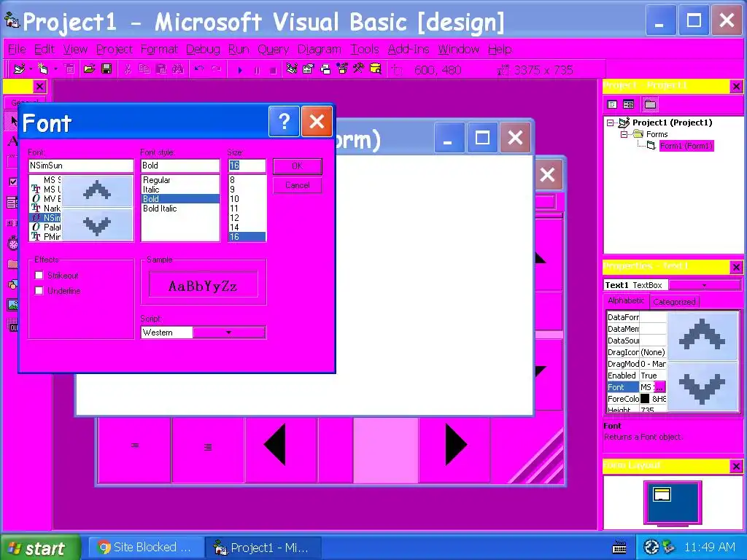Image resolution: width=747 pixels, height=560 pixels.
Task: Click the properties list scroll-down arrow
Action: coord(703,386)
